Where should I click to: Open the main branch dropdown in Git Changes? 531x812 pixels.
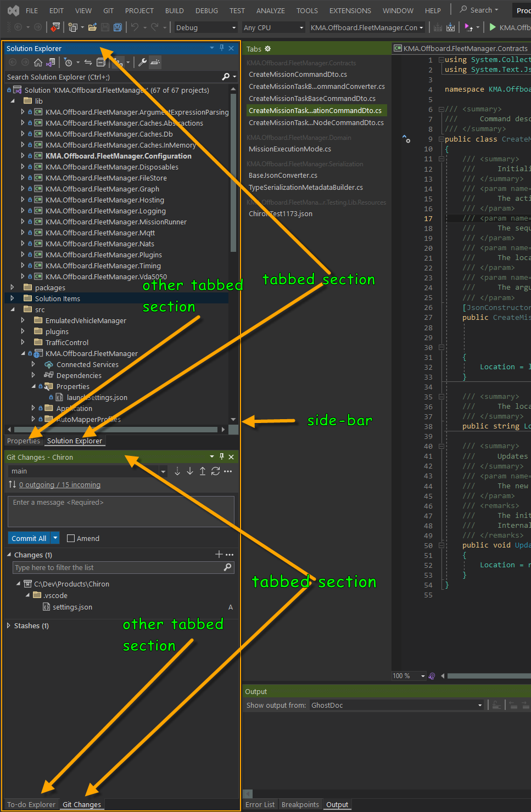163,471
